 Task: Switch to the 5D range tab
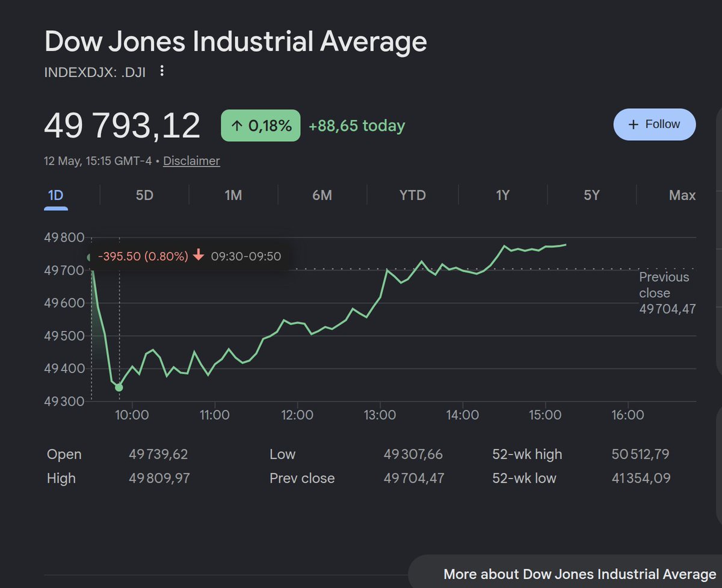(144, 195)
